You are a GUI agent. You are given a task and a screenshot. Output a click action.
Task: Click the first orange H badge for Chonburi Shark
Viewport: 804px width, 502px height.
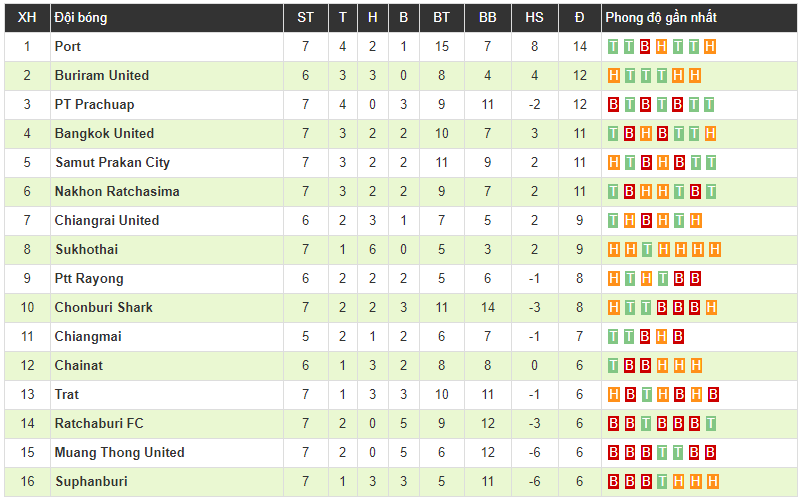pyautogui.click(x=614, y=307)
